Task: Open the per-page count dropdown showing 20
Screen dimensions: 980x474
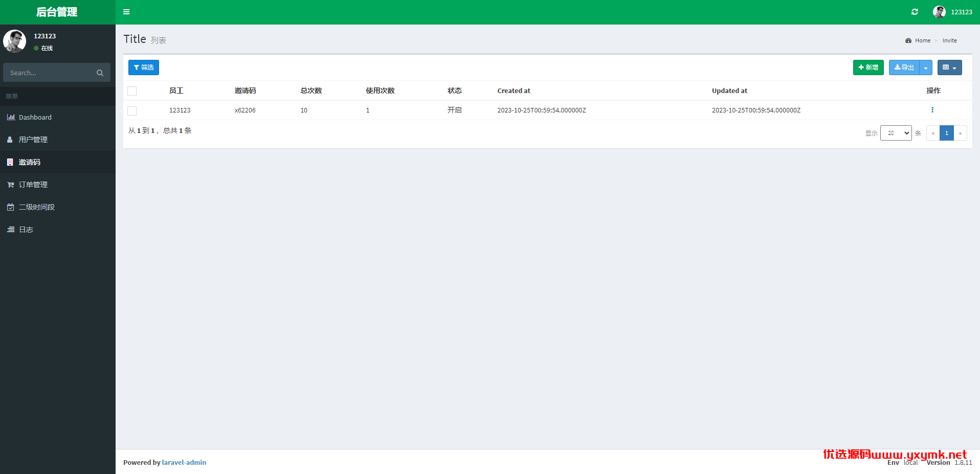Action: (896, 133)
